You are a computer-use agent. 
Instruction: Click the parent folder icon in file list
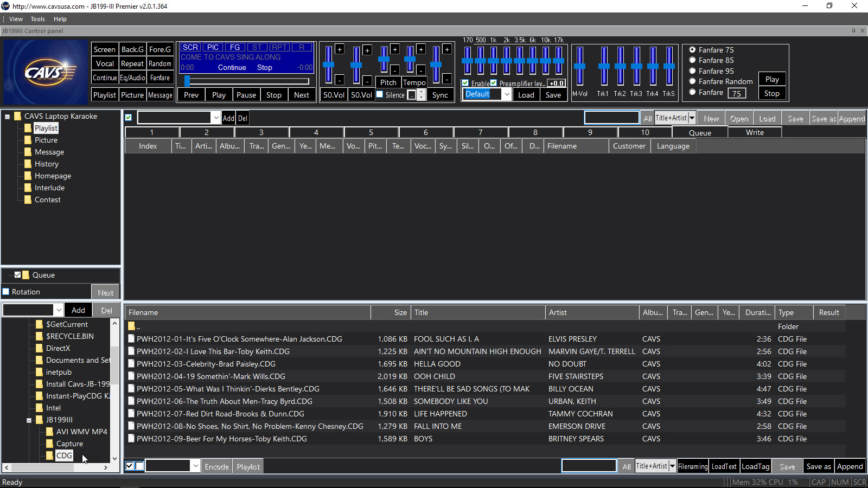click(x=131, y=326)
